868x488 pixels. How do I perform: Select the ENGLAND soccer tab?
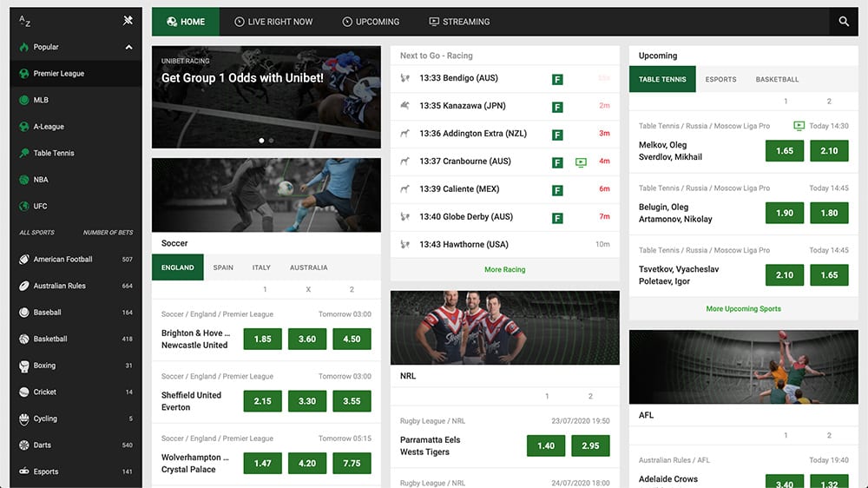click(178, 267)
